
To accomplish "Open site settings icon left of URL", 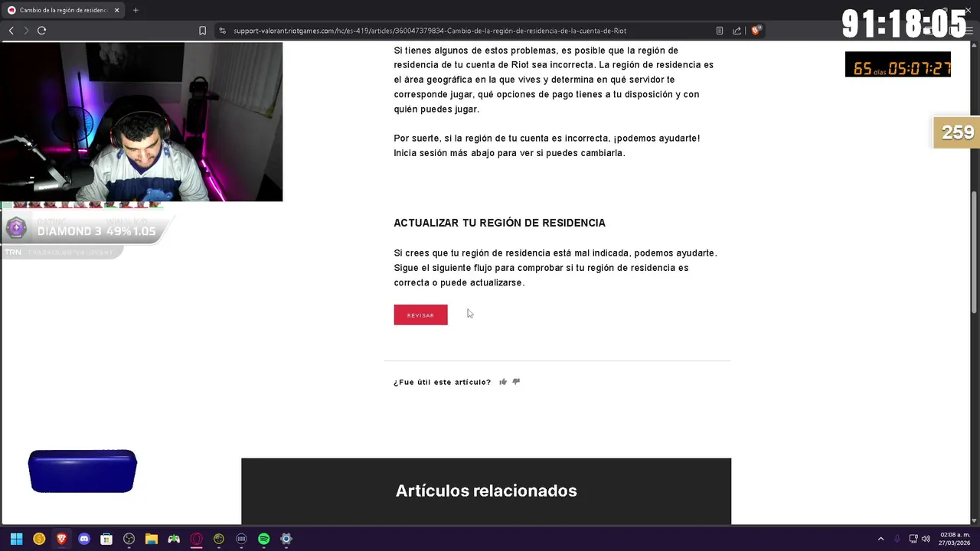I will 222,31.
